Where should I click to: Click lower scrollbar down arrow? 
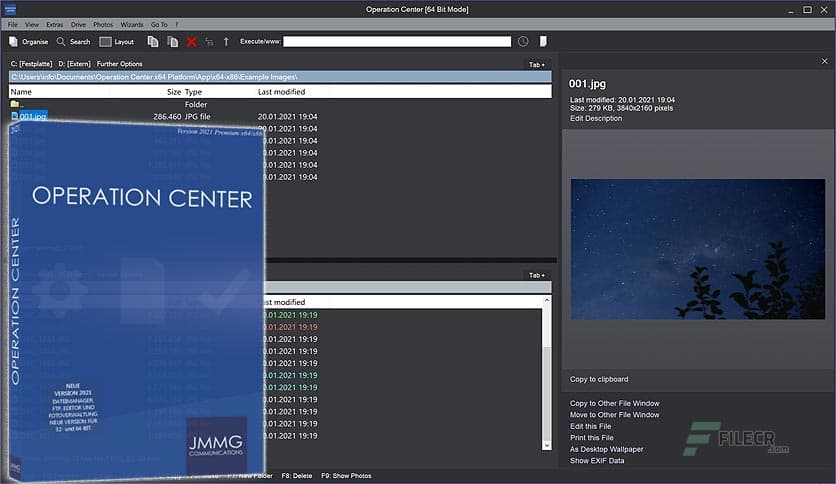pyautogui.click(x=546, y=445)
